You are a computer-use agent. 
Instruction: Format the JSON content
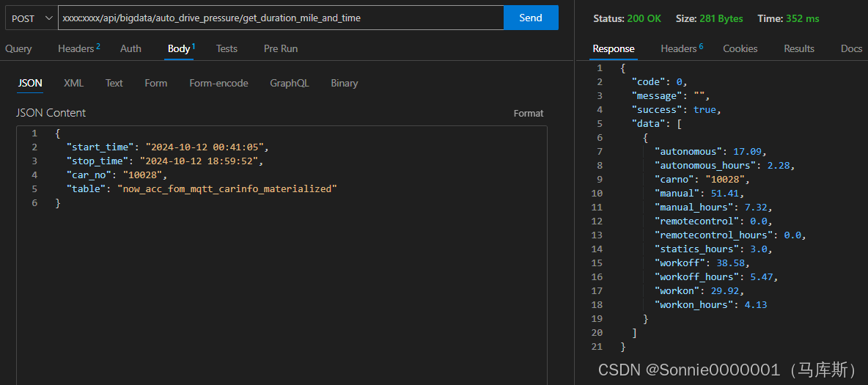point(528,114)
